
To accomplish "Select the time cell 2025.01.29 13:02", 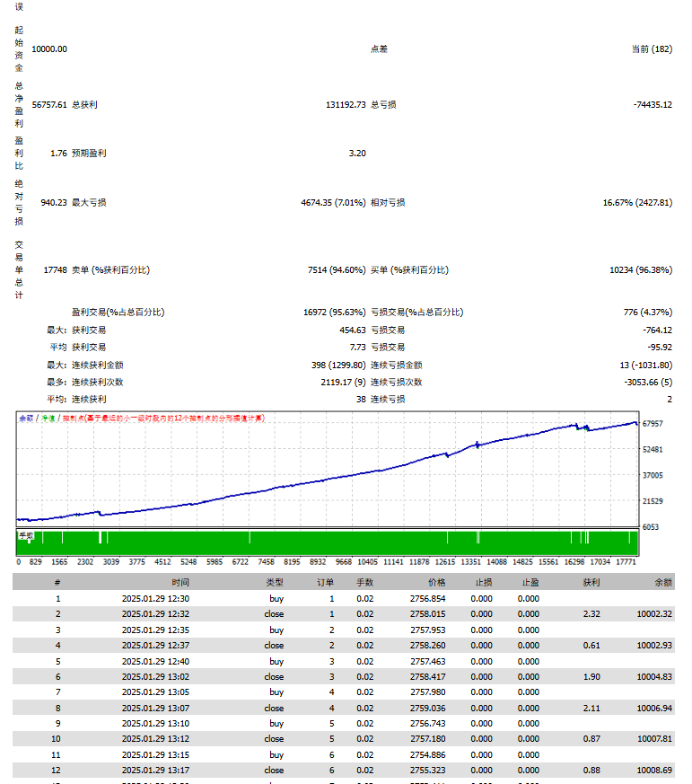I will tap(155, 676).
